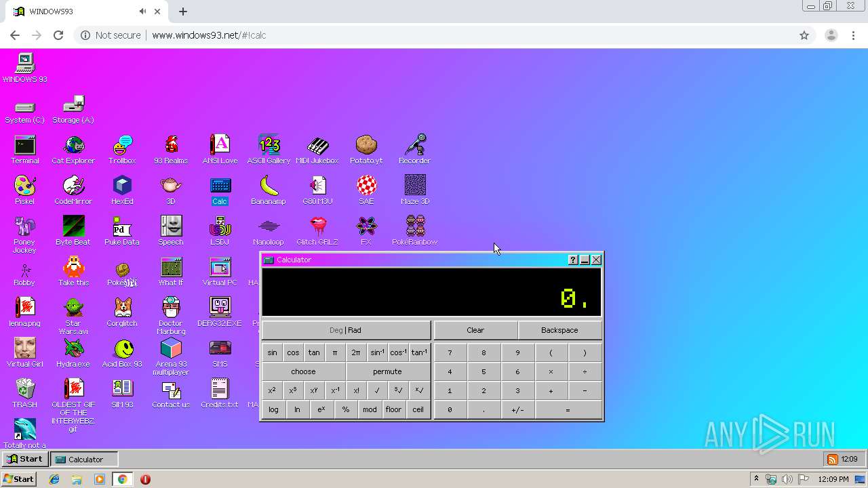Select the Calculator taskbar entry
This screenshot has width=868, height=488.
(x=85, y=459)
